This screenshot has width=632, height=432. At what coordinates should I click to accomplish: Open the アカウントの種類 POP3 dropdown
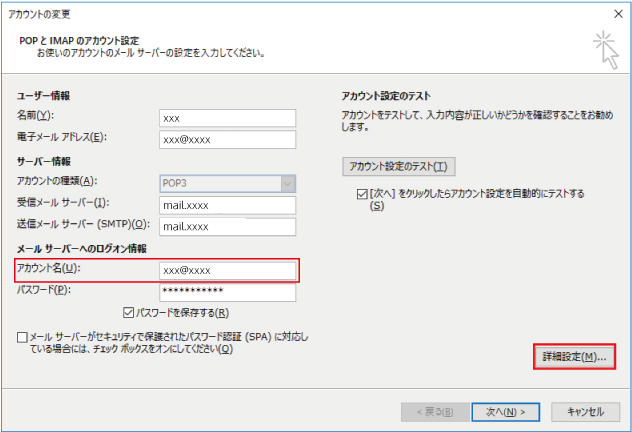pos(227,183)
